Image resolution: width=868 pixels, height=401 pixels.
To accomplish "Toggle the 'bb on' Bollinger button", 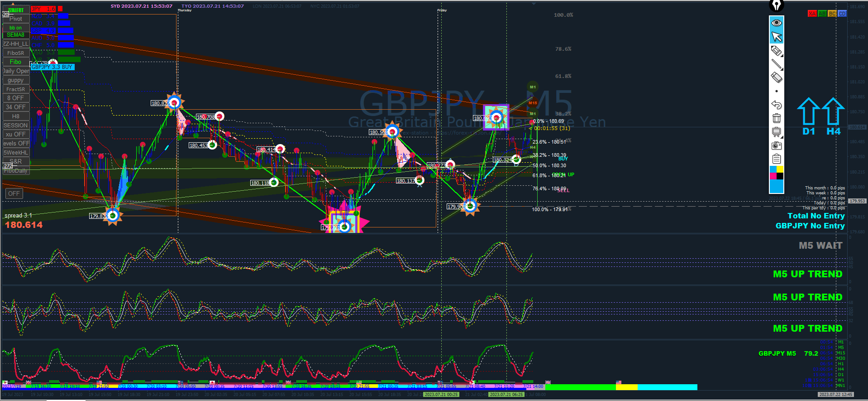I will click(16, 28).
